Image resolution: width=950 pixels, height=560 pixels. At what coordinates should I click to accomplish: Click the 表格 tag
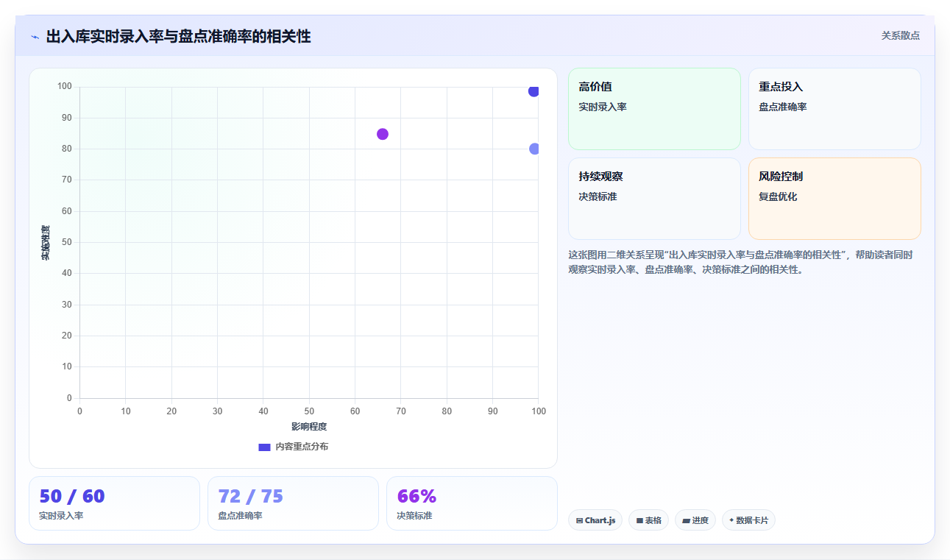tap(648, 520)
